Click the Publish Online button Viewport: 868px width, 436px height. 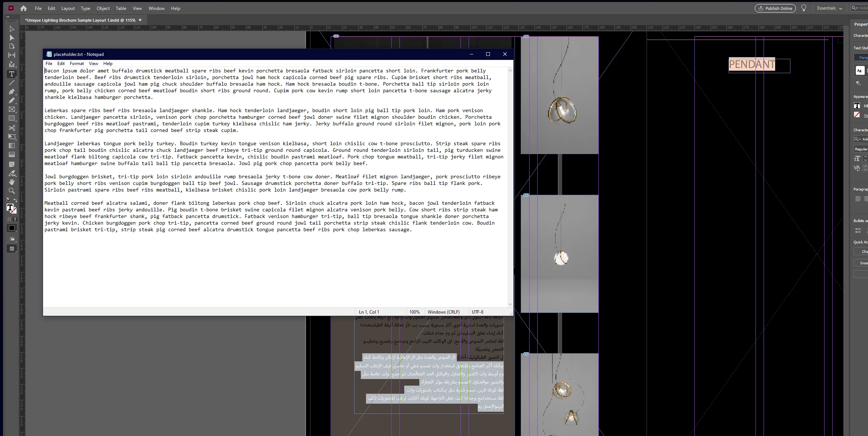point(775,8)
